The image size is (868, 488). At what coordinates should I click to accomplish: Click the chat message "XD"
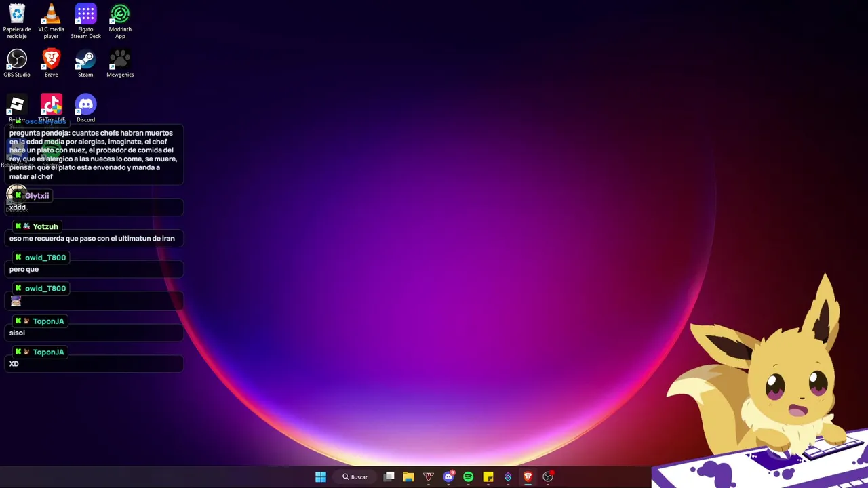click(x=14, y=364)
